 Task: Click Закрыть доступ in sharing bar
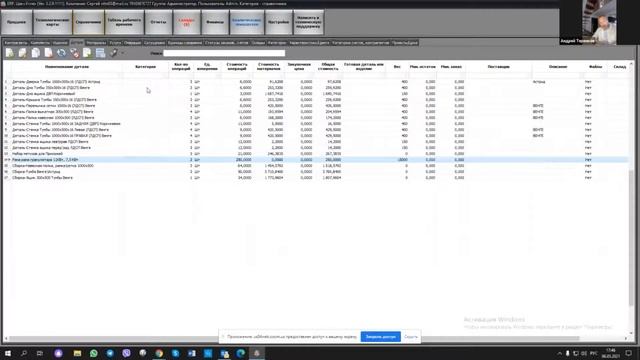[x=380, y=337]
